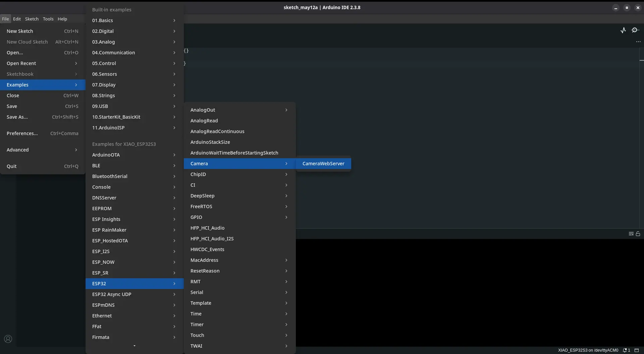Open the Sketch menu
This screenshot has height=354, width=644.
coord(32,19)
